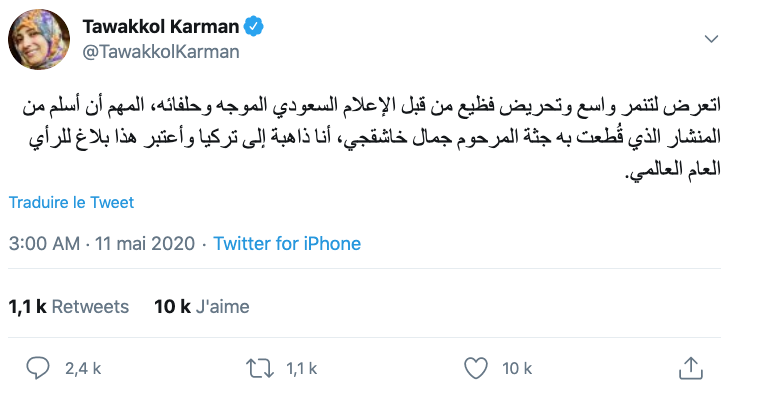This screenshot has width=759, height=405.
Task: Retweet using the arrows icon
Action: [260, 367]
